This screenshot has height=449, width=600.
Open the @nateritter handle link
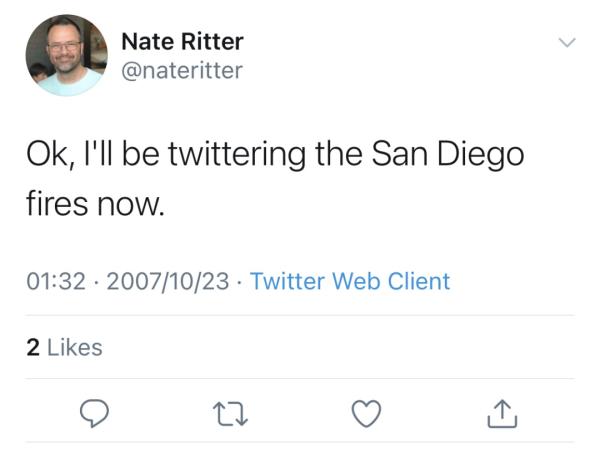point(181,69)
